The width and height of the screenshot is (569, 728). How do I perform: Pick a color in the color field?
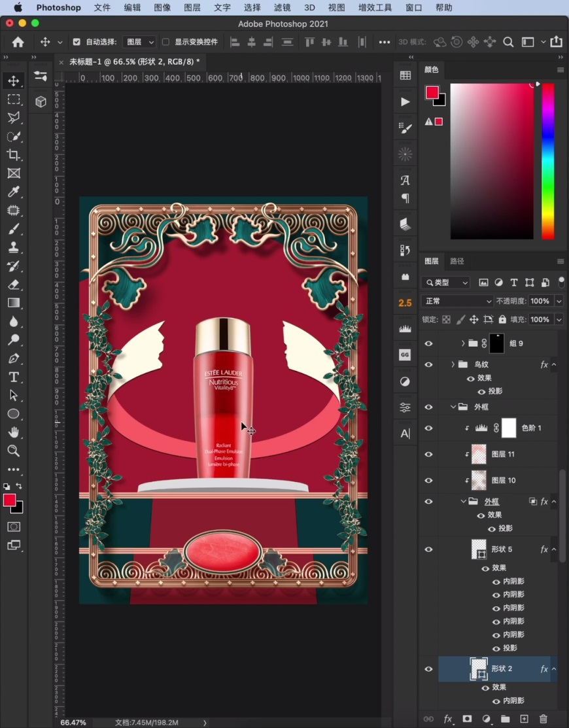tap(492, 161)
